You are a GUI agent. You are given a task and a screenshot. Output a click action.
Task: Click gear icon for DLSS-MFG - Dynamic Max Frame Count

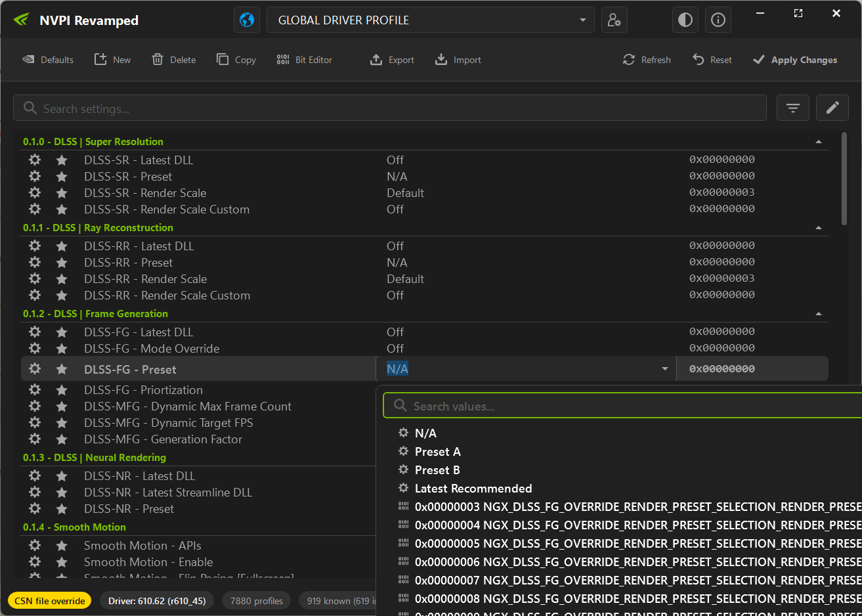(x=35, y=406)
